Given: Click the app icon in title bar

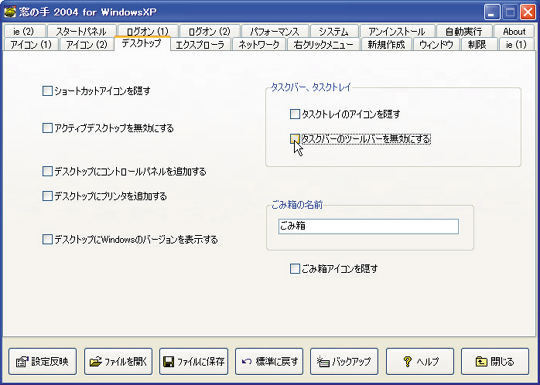Looking at the screenshot, I should coord(11,12).
